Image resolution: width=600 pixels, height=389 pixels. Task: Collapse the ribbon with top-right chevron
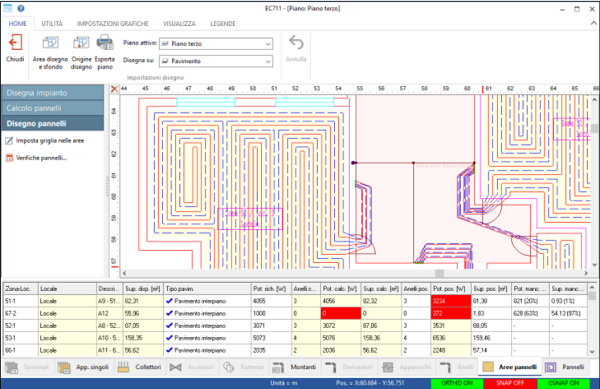coord(593,23)
